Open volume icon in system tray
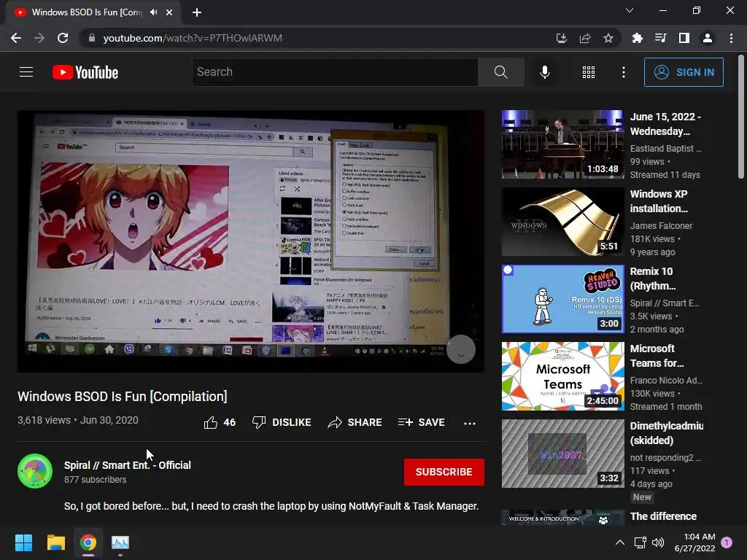This screenshot has width=747, height=560. coord(658,542)
